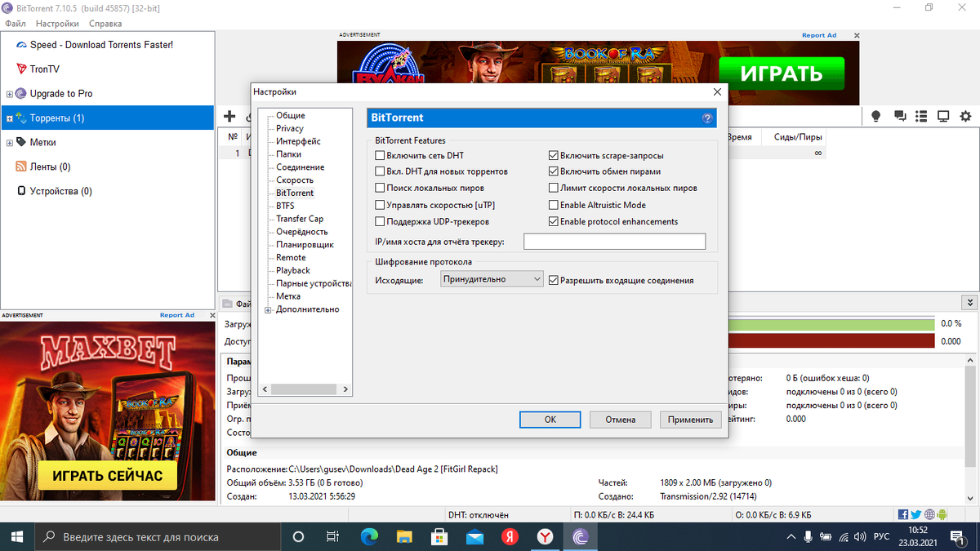Open Task View on the taskbar
The height and width of the screenshot is (551, 980).
click(x=332, y=537)
